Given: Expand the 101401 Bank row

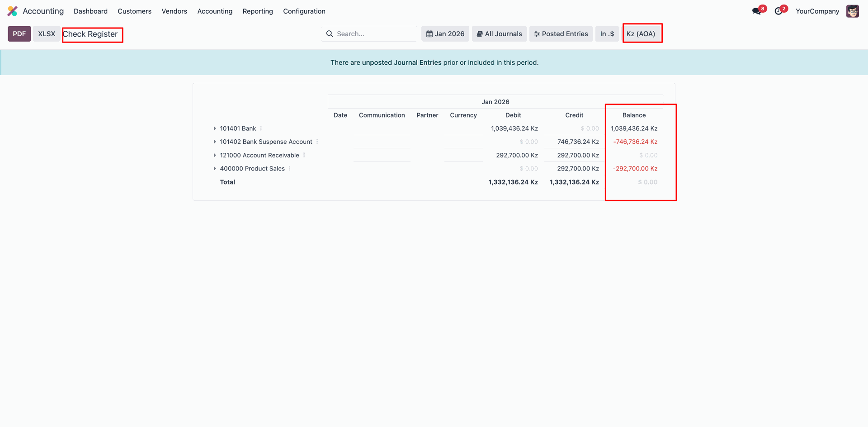Looking at the screenshot, I should coord(215,128).
